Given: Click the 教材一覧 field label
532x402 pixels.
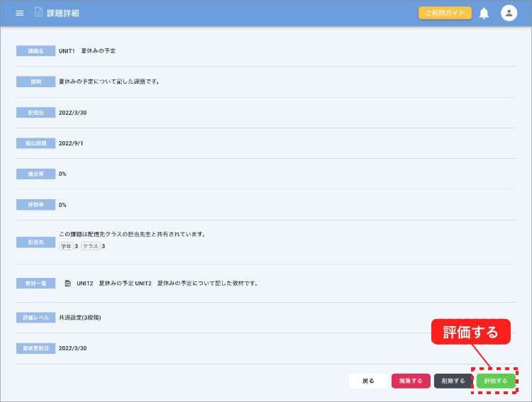Looking at the screenshot, I should pos(35,284).
